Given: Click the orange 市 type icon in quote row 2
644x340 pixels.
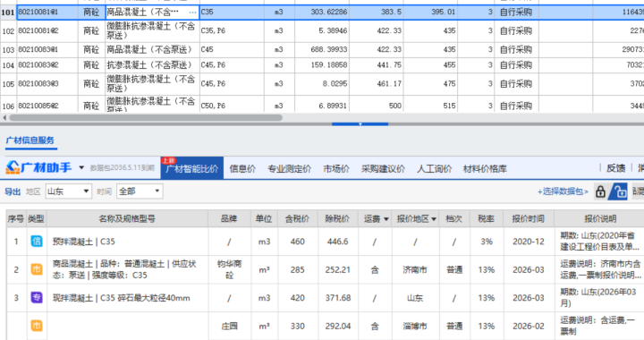Looking at the screenshot, I should 37,269.
